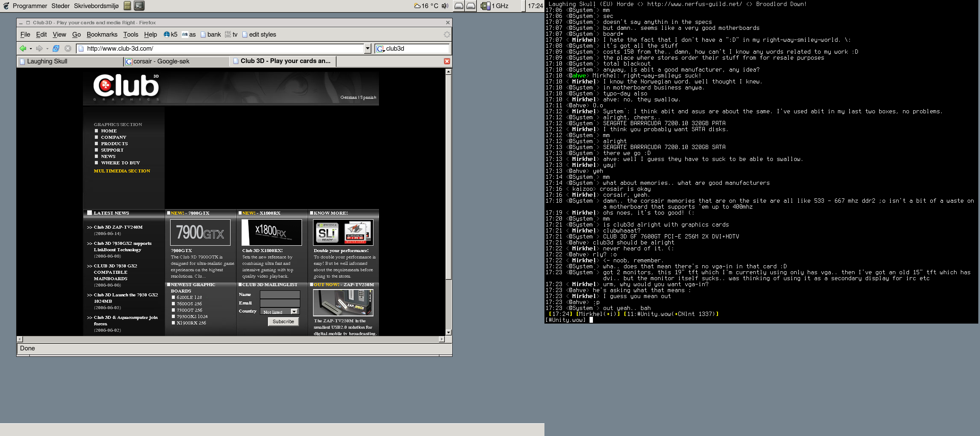Open the k5 bookmark in the toolbar
980x436 pixels.
[x=171, y=34]
